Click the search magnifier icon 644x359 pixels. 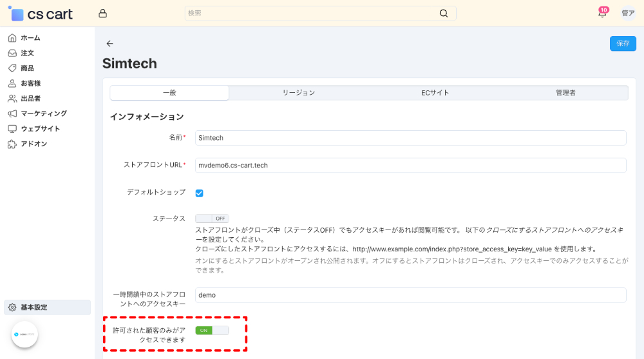[444, 14]
